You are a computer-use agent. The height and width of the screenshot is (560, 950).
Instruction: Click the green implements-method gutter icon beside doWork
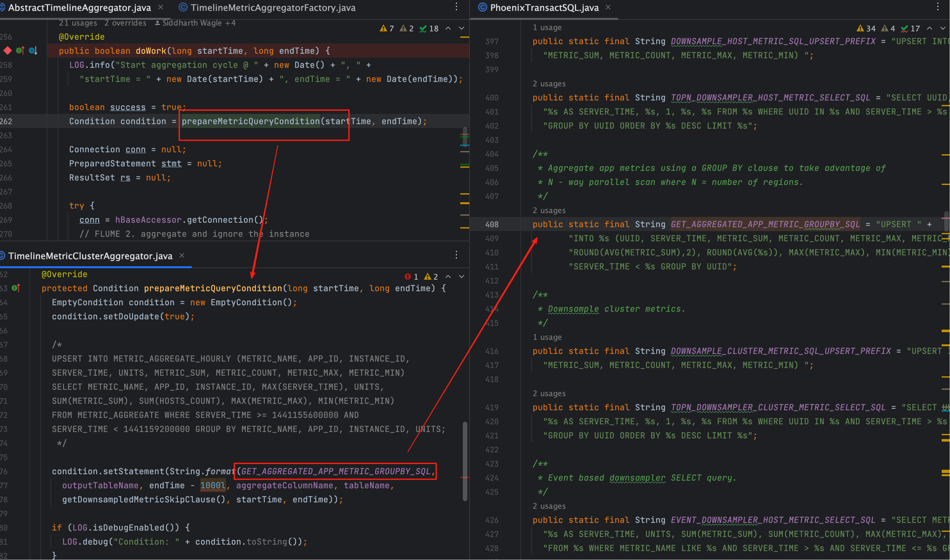(x=20, y=51)
